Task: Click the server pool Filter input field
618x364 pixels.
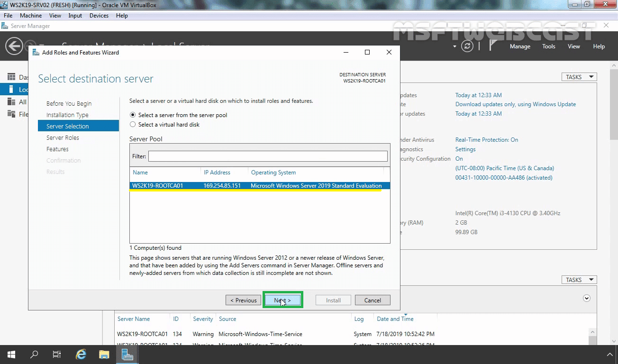Action: pos(268,156)
